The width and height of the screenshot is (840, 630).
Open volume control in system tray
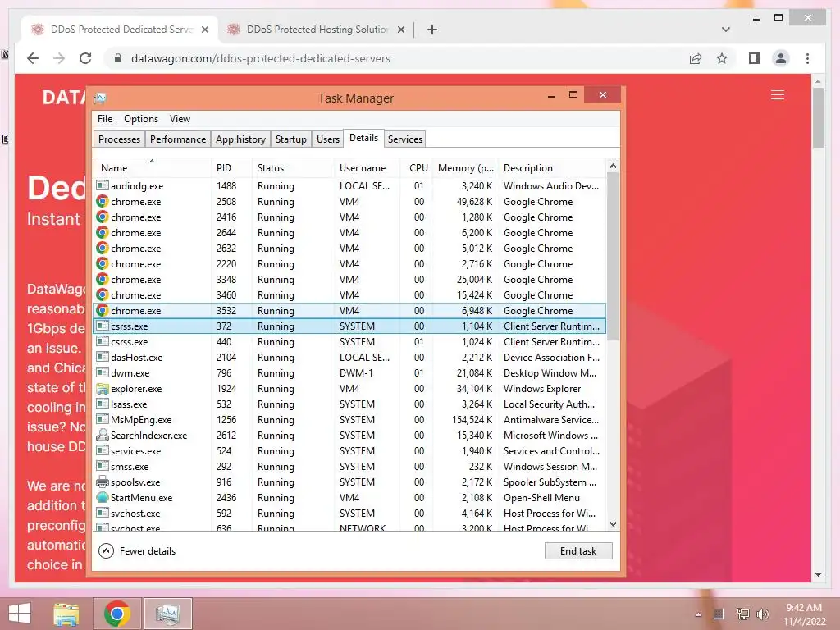762,614
